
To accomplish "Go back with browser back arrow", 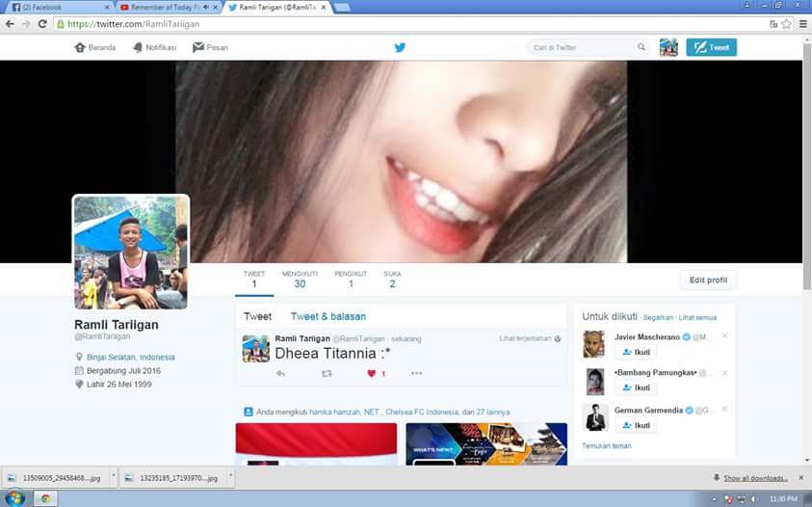I will tap(10, 24).
